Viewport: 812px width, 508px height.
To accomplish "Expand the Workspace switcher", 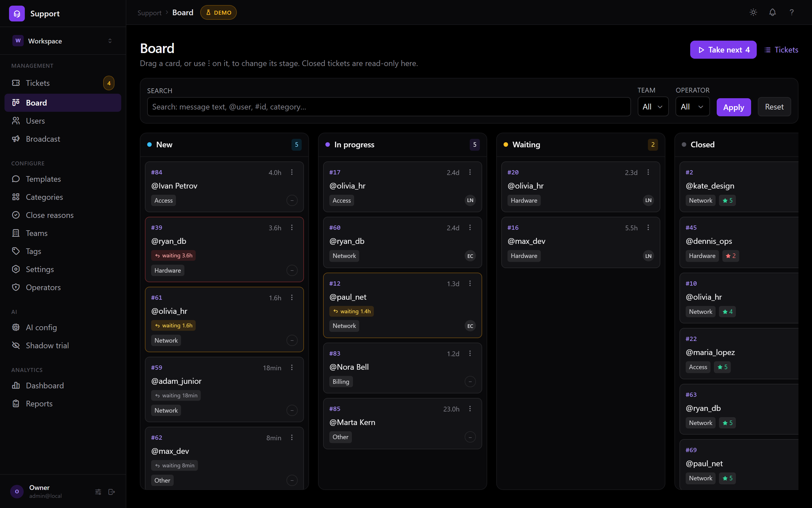I will tap(63, 41).
